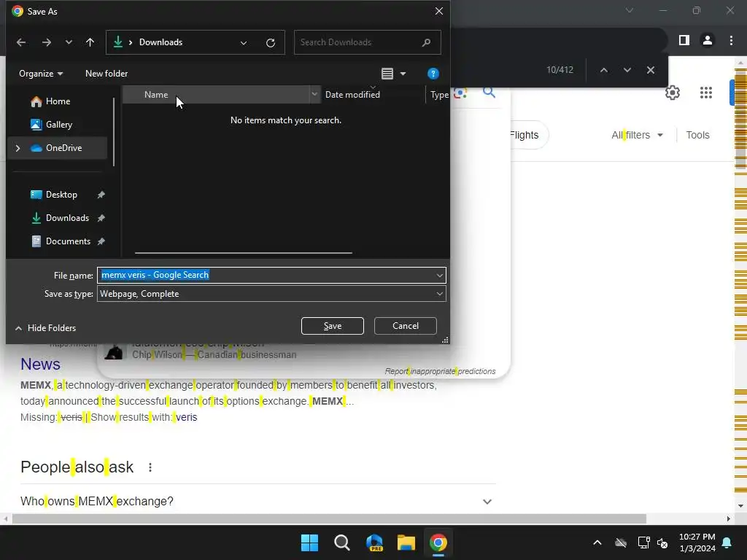Open the blue Help icon
Viewport: 747px width, 560px height.
[433, 74]
